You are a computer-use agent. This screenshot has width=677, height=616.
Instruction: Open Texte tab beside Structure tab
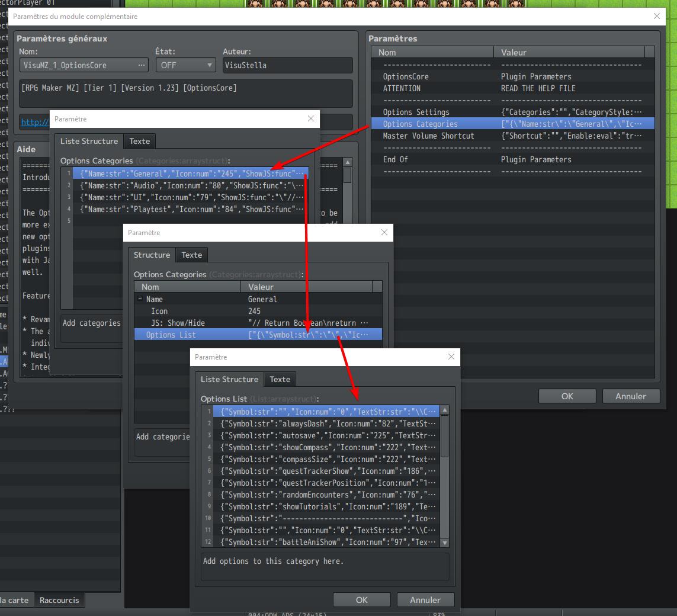pos(192,255)
